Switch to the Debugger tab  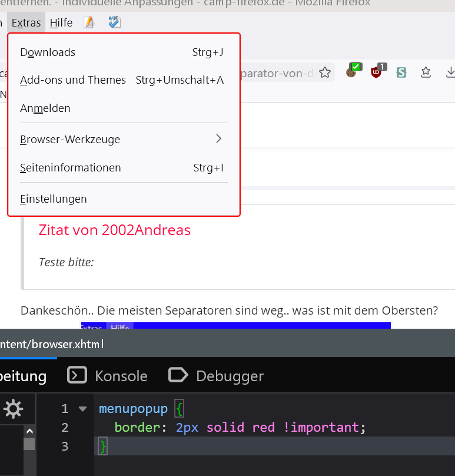[216, 376]
